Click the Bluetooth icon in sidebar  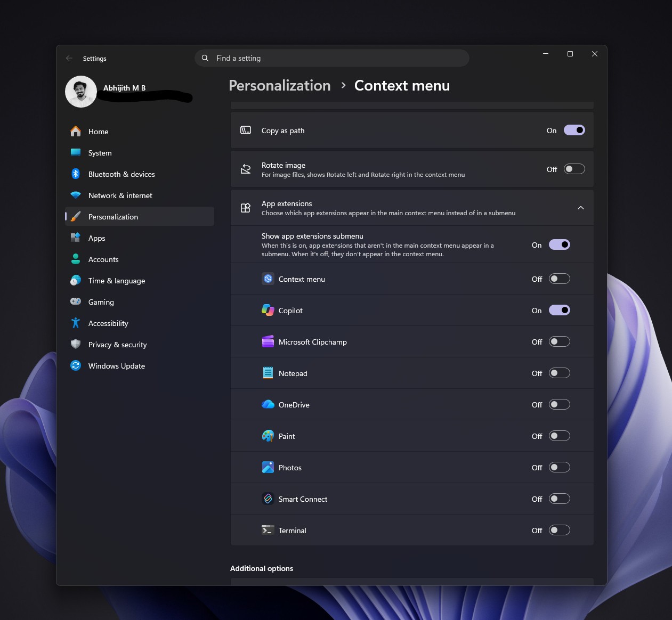click(x=76, y=174)
